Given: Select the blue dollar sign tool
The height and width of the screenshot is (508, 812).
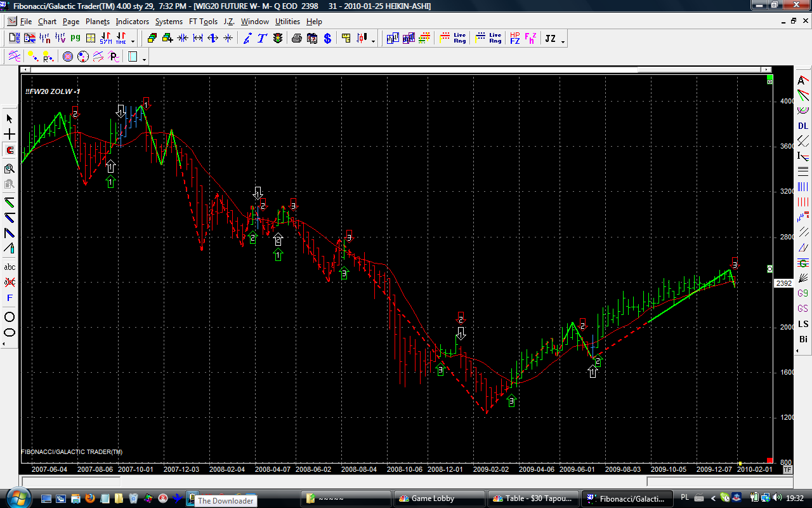Looking at the screenshot, I should point(327,39).
